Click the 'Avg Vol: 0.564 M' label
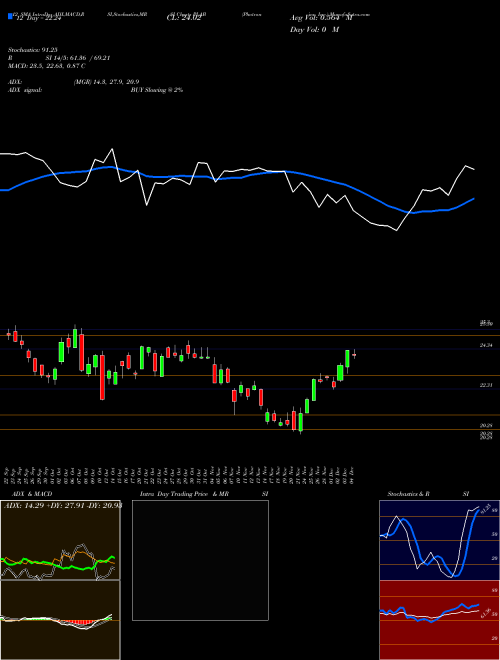The image size is (500, 660). [321, 18]
